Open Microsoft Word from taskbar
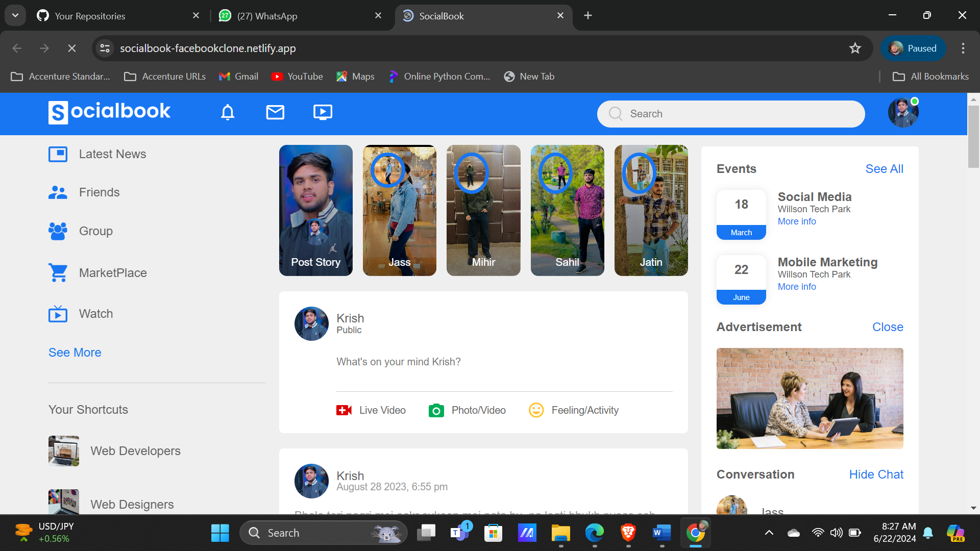980x551 pixels. 662,533
